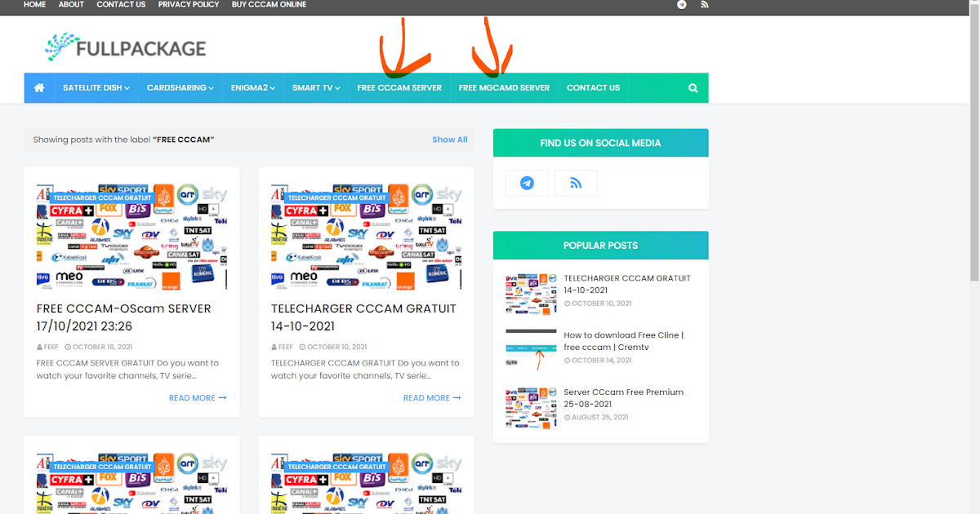Screen dimensions: 980x514
Task: Open the Telegram icon in the top bar
Action: click(682, 5)
